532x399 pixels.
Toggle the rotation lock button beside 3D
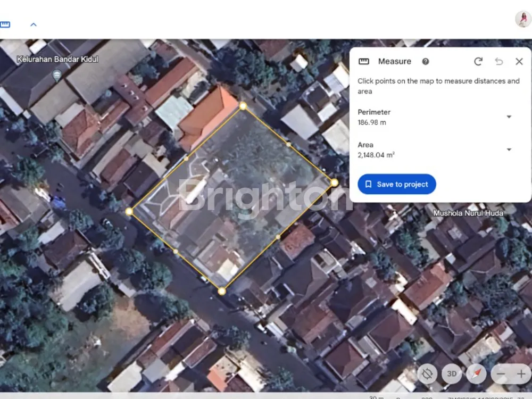pyautogui.click(x=427, y=374)
